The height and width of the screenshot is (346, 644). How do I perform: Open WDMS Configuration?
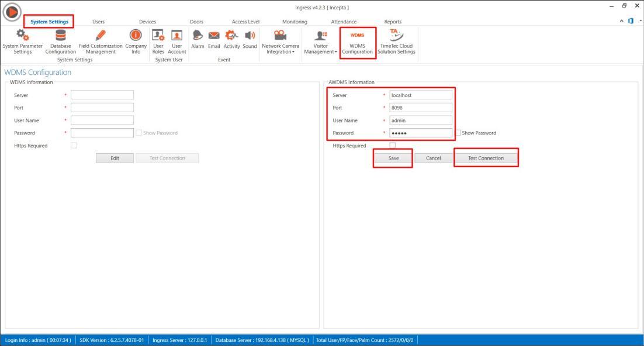point(357,43)
